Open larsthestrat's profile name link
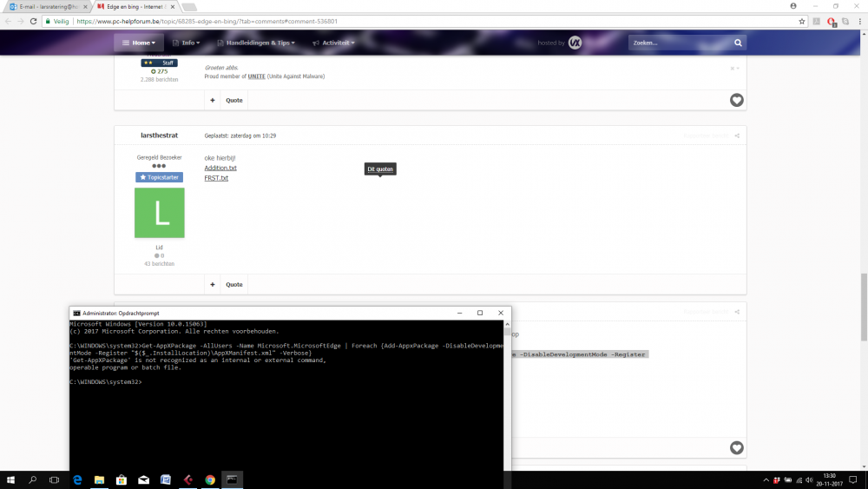Viewport: 868px width, 489px height. tap(159, 135)
